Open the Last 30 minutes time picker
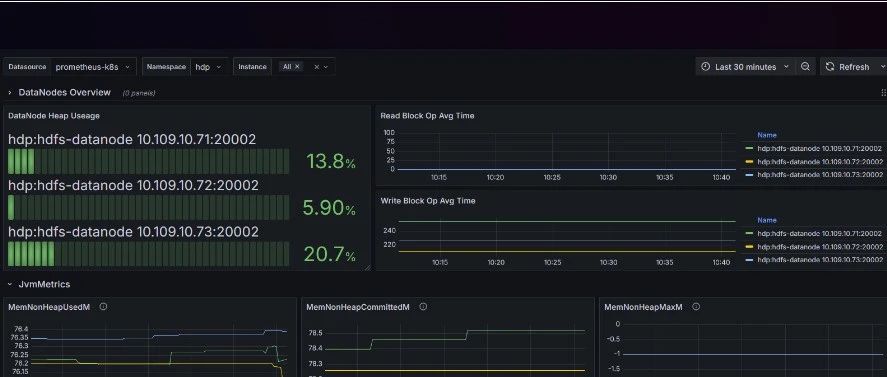 click(x=745, y=67)
